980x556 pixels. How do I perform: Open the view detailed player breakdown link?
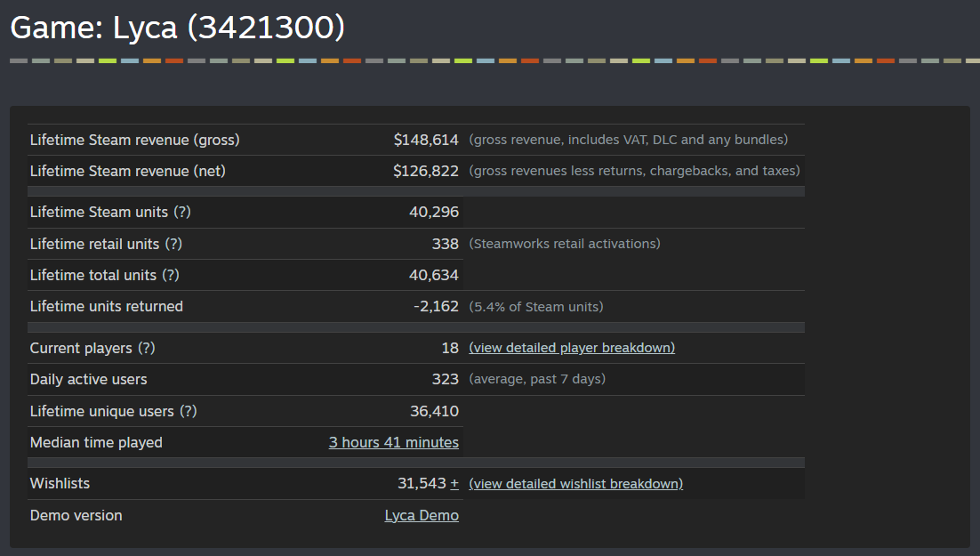(x=572, y=348)
